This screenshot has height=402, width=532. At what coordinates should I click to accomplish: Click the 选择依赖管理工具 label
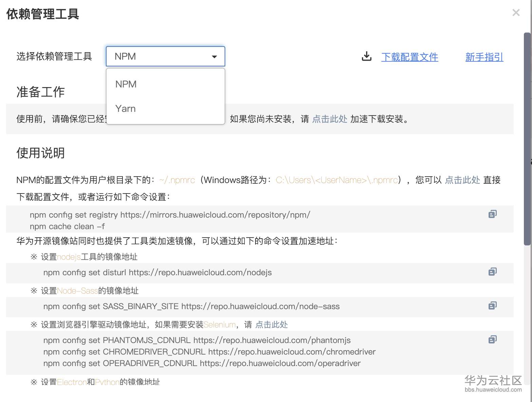coord(54,56)
